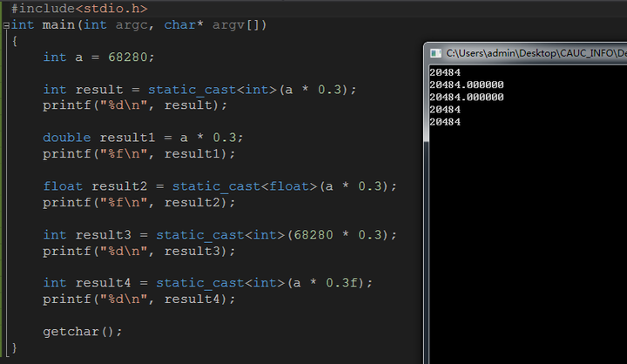Click the printf call that prints result

[x=135, y=105]
